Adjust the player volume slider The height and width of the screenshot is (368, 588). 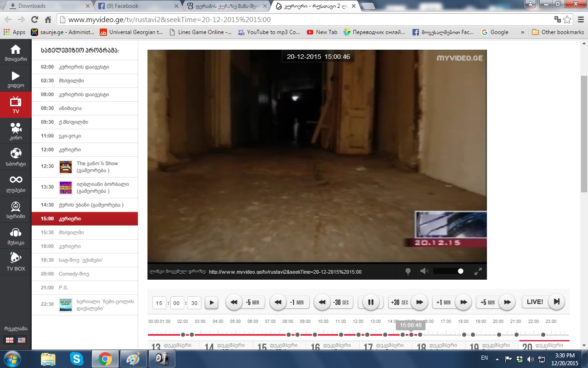click(448, 271)
